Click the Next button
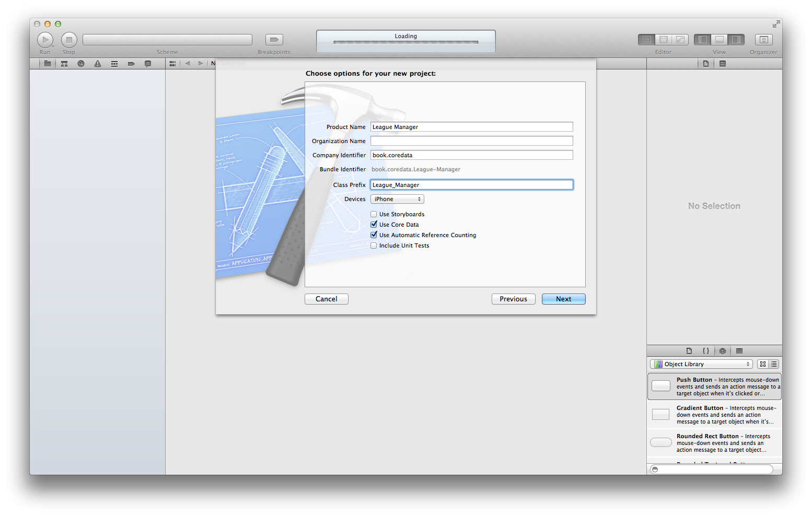The image size is (812, 516). click(x=564, y=299)
